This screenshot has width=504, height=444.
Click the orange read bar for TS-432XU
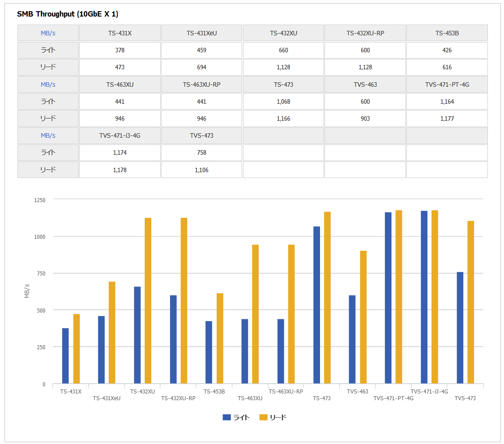(148, 300)
